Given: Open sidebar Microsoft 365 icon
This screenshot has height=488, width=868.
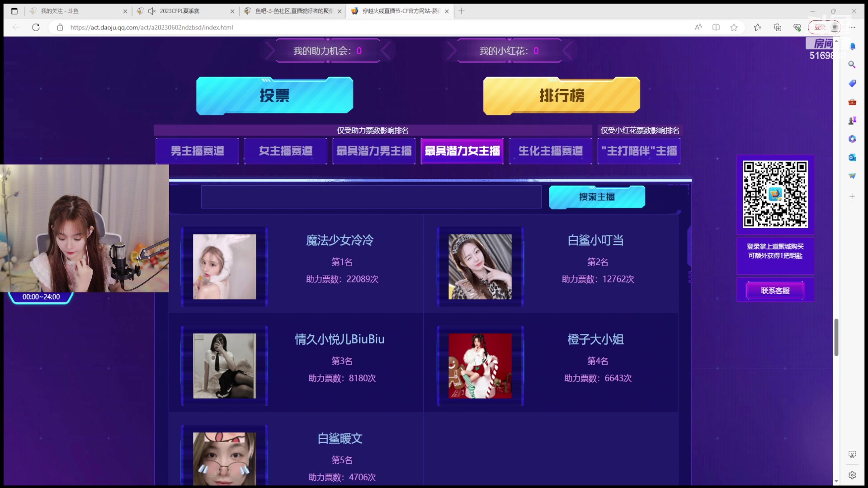Looking at the screenshot, I should click(x=852, y=139).
